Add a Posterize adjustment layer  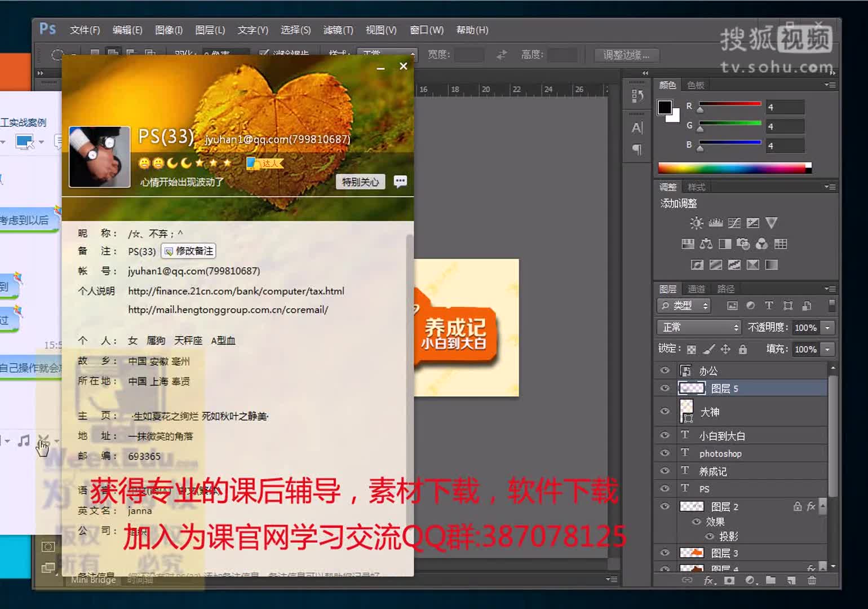click(x=716, y=265)
